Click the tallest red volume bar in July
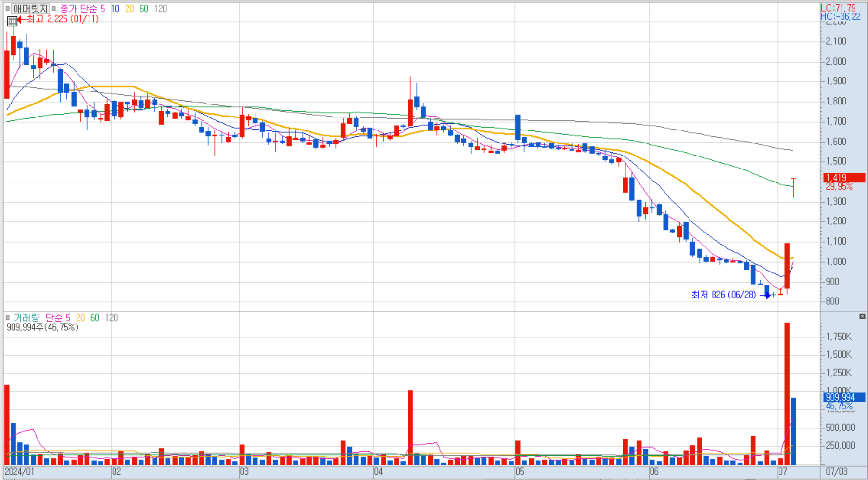Screen dimensions: 868x480 (x=787, y=394)
